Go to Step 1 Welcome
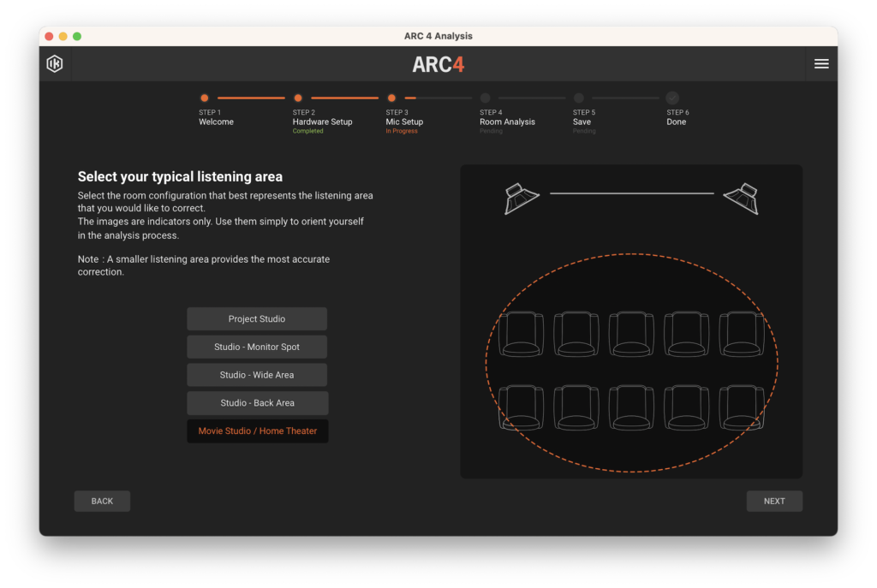The width and height of the screenshot is (877, 588). tap(205, 98)
